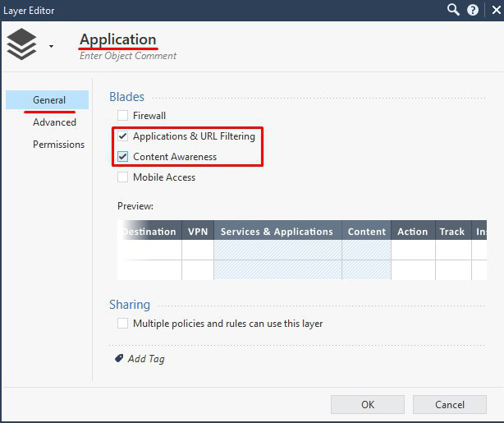Click the stacked layers object icon
The image size is (504, 423).
tap(21, 44)
